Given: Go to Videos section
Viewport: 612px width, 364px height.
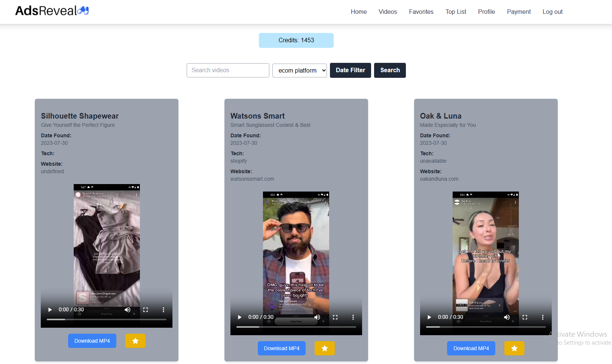Looking at the screenshot, I should tap(388, 12).
